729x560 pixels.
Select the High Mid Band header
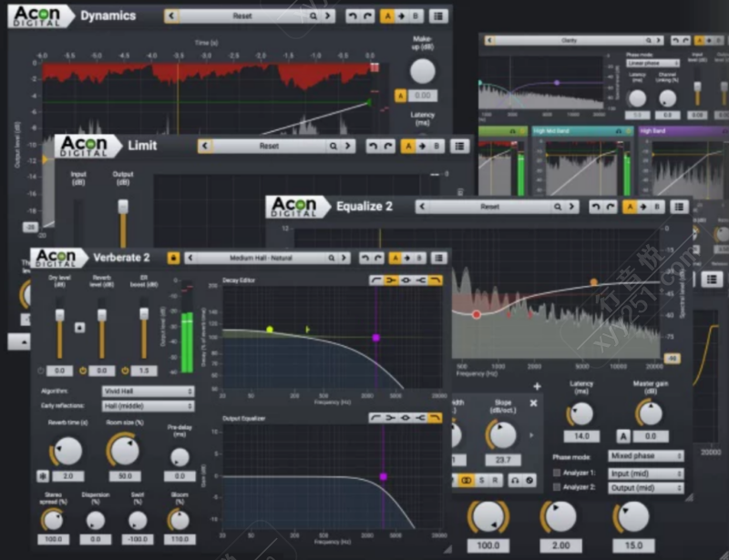[582, 131]
